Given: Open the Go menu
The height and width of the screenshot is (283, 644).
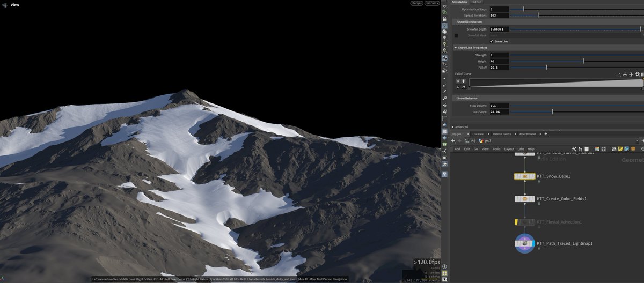Looking at the screenshot, I should click(x=476, y=149).
